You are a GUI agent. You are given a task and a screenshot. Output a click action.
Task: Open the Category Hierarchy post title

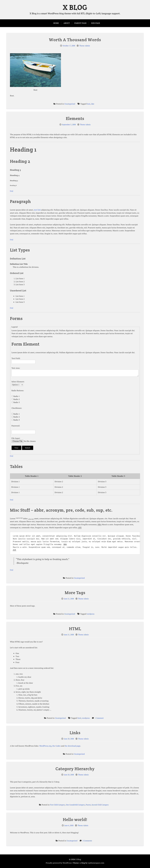[x=75, y=769]
